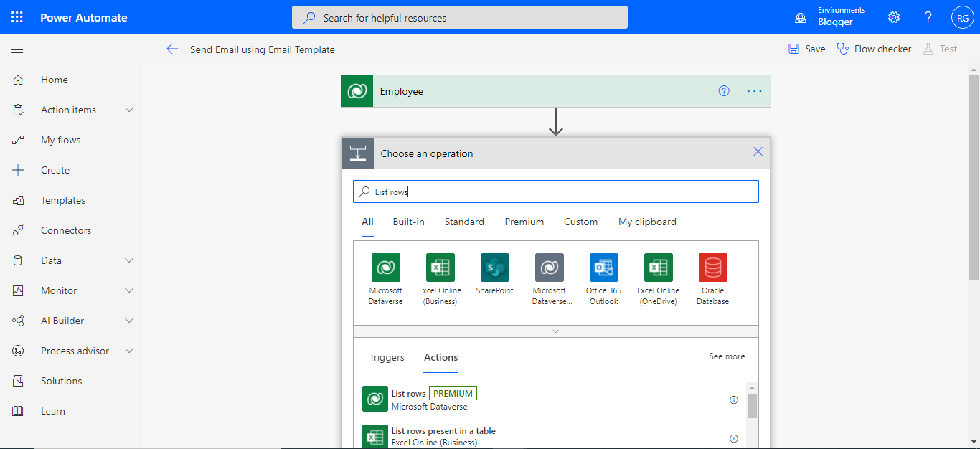Switch to the Custom tab
Viewport: 980px width, 449px height.
[x=580, y=222]
